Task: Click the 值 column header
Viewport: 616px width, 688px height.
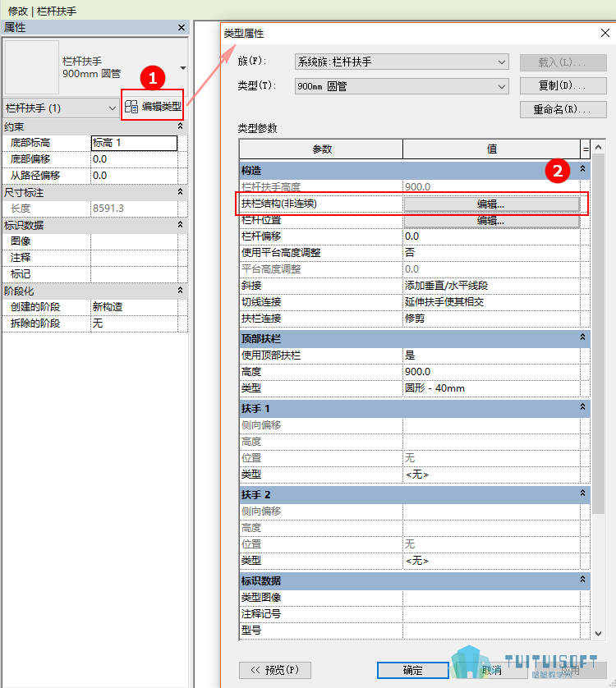Action: pyautogui.click(x=491, y=149)
